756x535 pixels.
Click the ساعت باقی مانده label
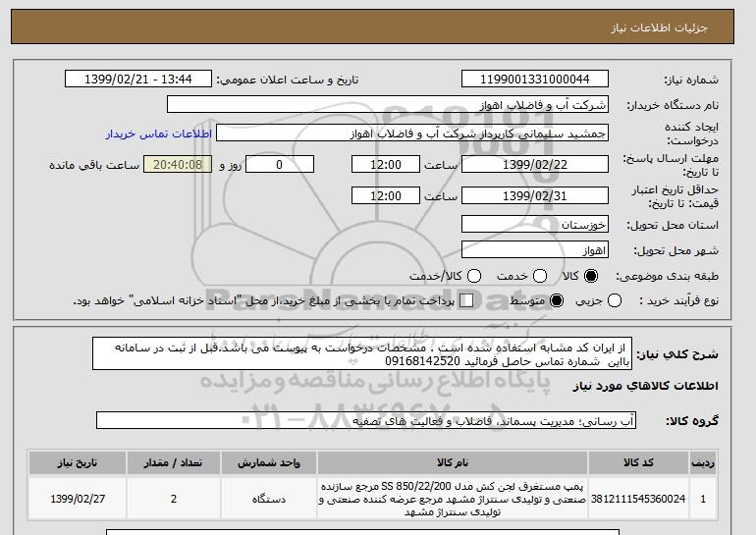pyautogui.click(x=94, y=165)
